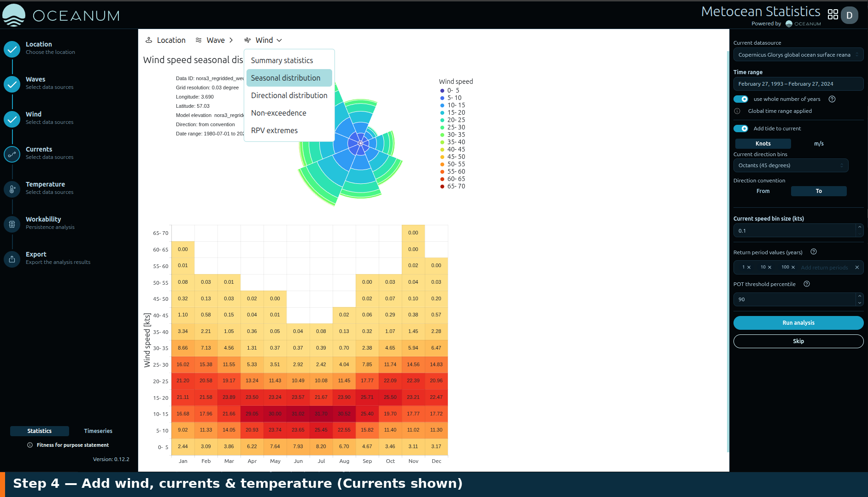Select From direction convention

pyautogui.click(x=763, y=191)
